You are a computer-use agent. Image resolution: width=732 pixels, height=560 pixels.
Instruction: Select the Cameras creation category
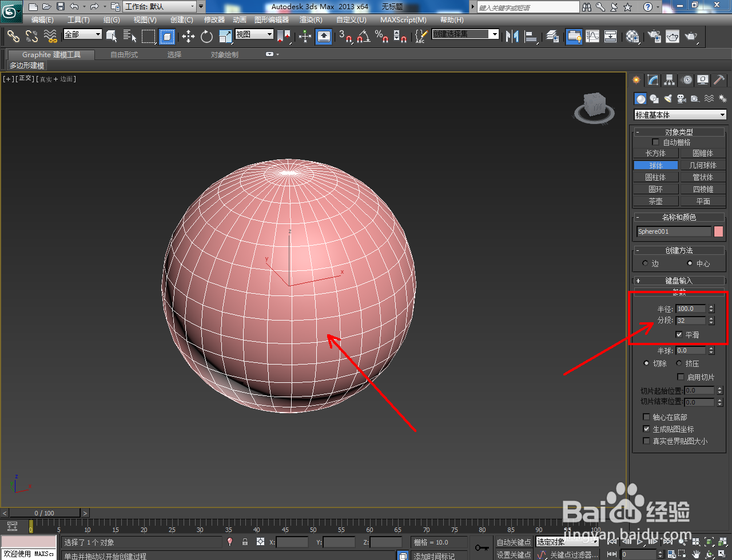(x=682, y=99)
